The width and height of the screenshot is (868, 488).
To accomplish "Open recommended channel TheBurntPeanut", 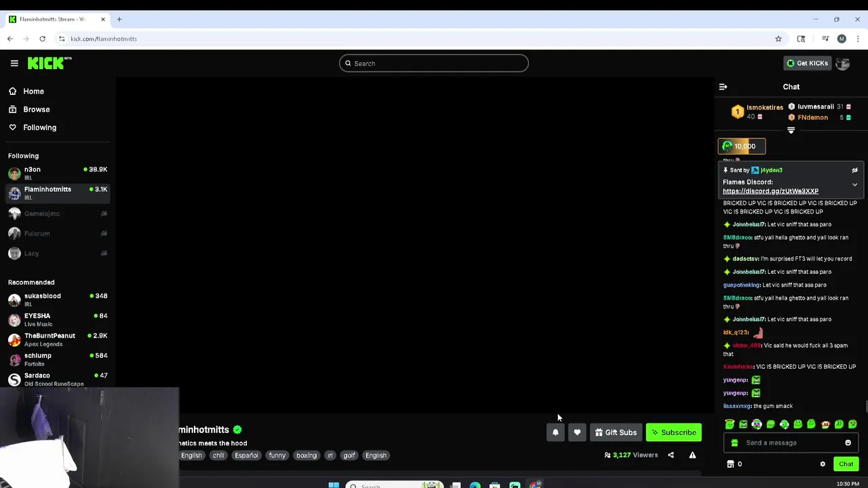I will [x=58, y=339].
